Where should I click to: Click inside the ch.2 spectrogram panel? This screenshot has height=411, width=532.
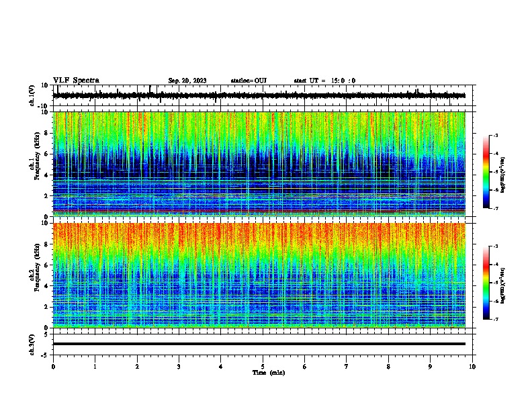pos(259,275)
